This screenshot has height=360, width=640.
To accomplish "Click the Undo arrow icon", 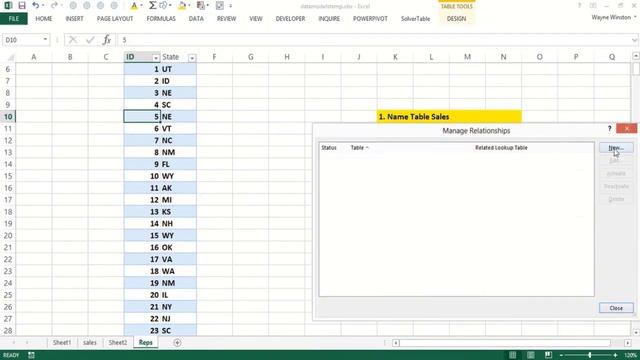I will [36, 6].
